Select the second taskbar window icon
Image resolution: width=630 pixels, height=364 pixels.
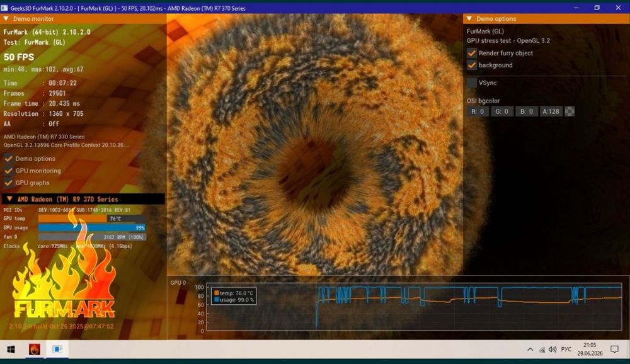(x=57, y=349)
